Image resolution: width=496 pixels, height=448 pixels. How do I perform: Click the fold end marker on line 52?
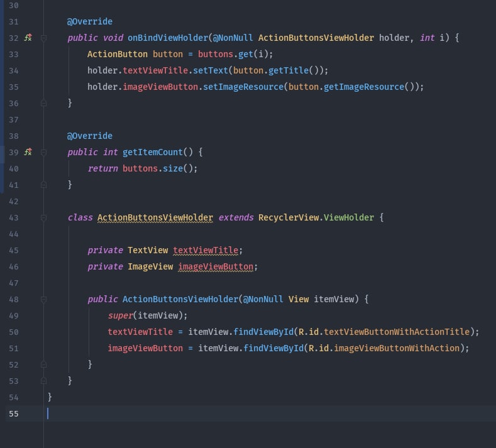[43, 365]
